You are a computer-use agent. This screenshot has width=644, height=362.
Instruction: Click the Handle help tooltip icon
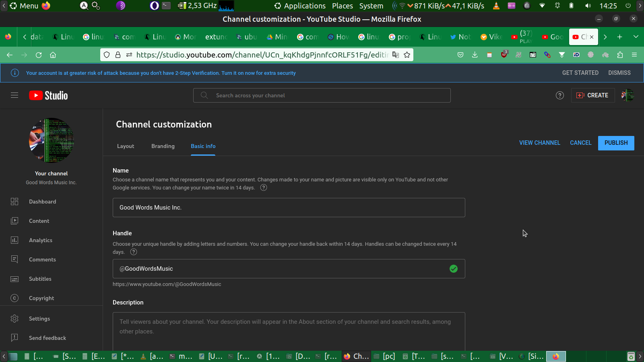click(134, 252)
